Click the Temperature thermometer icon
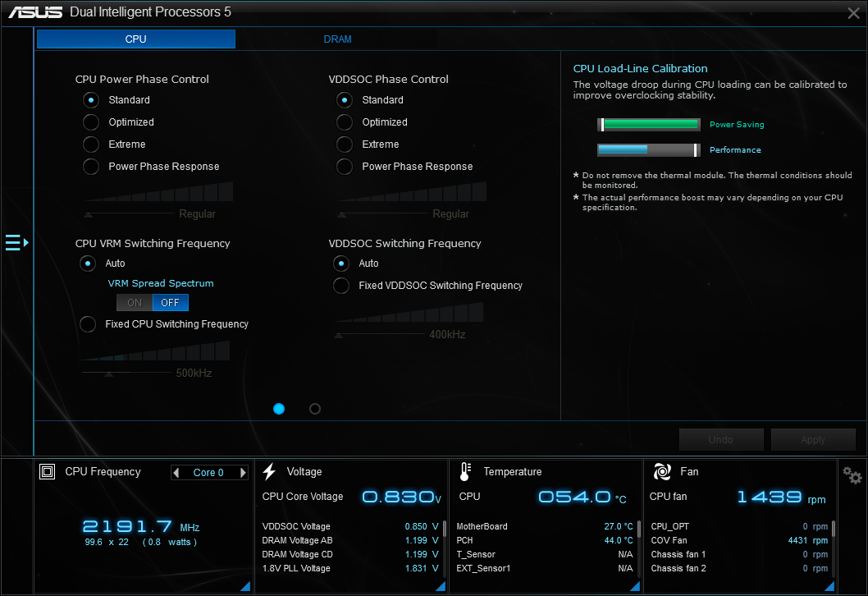The height and width of the screenshot is (596, 868). (x=465, y=471)
